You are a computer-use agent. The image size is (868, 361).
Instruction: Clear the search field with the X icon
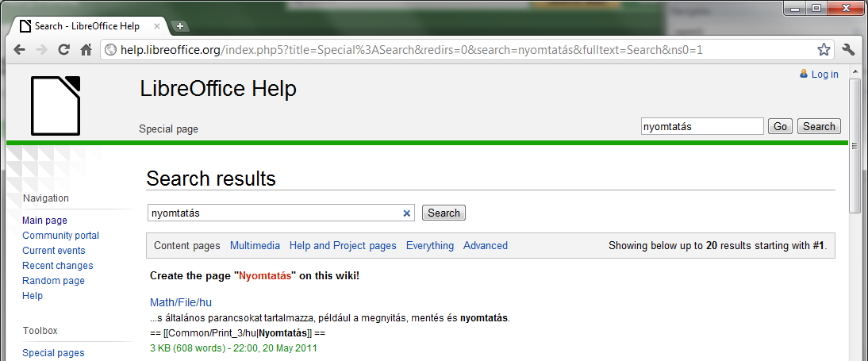pyautogui.click(x=407, y=213)
